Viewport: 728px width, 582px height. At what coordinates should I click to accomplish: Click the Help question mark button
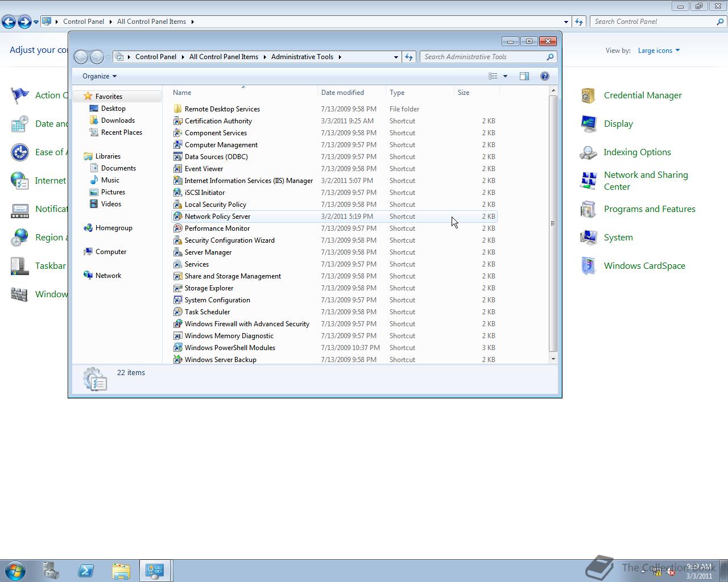(544, 76)
